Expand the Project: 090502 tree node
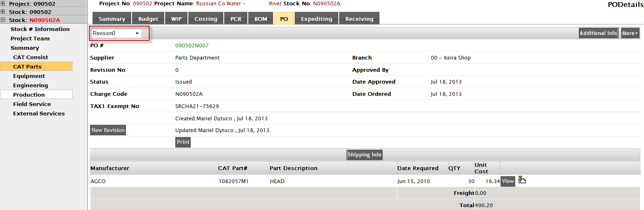Image resolution: width=644 pixels, height=210 pixels. click(x=3, y=4)
